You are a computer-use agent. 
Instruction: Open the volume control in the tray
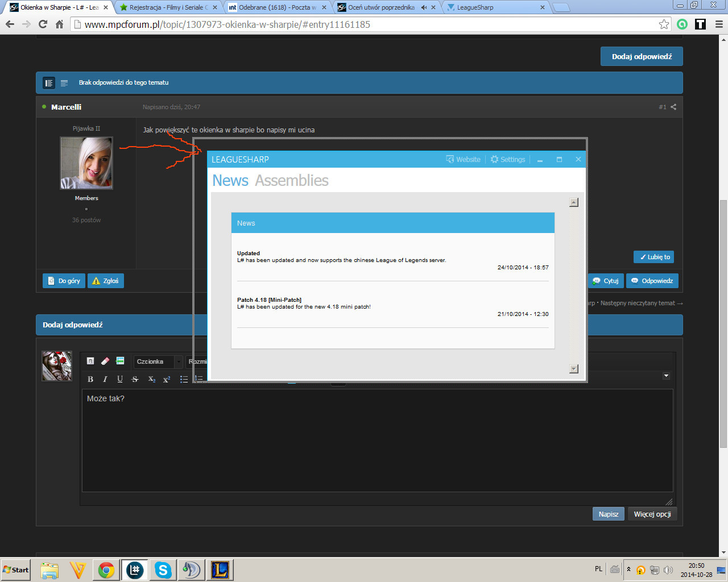[x=668, y=570]
